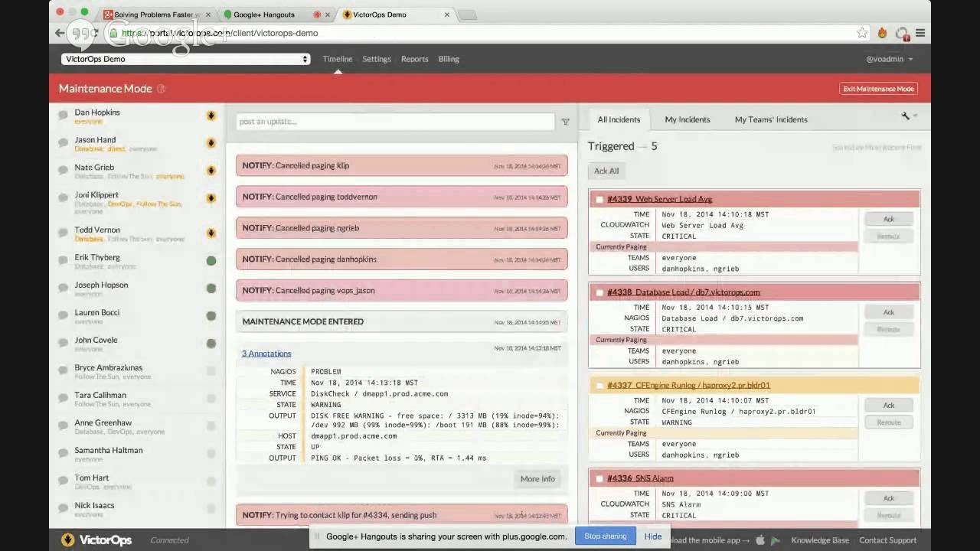The height and width of the screenshot is (551, 980).
Task: Select checkbox for incident #4337
Action: (x=599, y=386)
